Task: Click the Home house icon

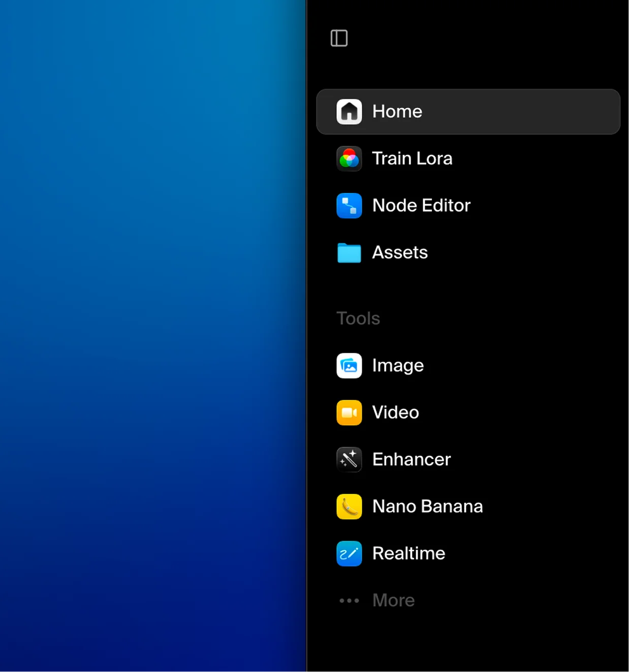Action: click(349, 111)
